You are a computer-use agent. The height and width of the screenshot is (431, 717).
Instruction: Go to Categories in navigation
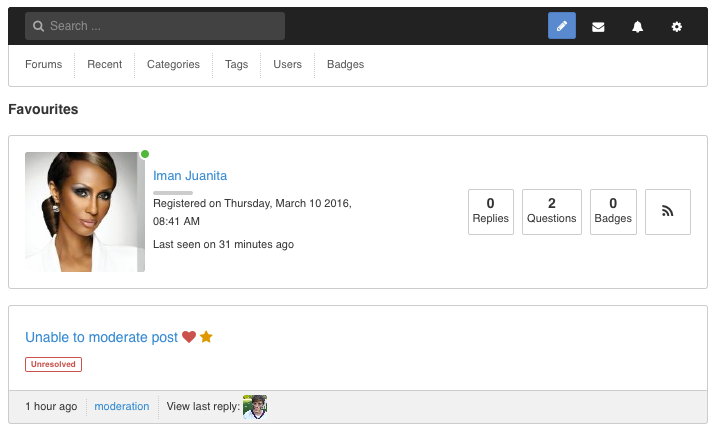[x=173, y=64]
